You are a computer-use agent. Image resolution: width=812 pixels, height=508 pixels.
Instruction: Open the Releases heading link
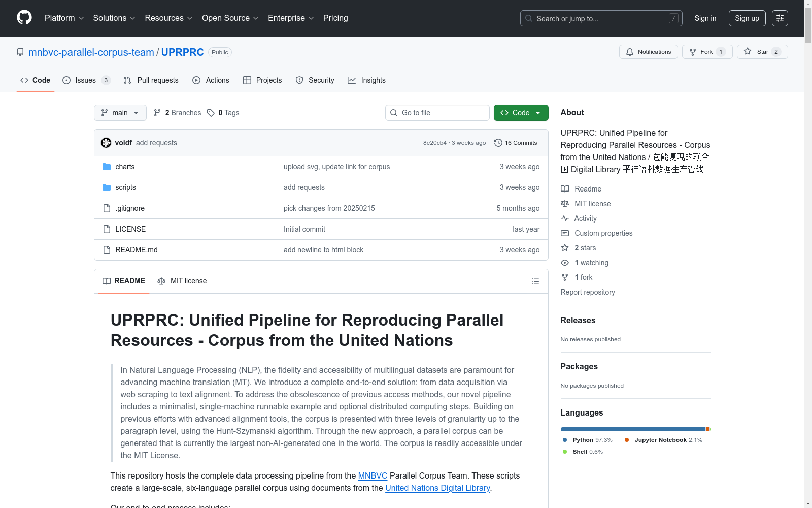tap(578, 320)
